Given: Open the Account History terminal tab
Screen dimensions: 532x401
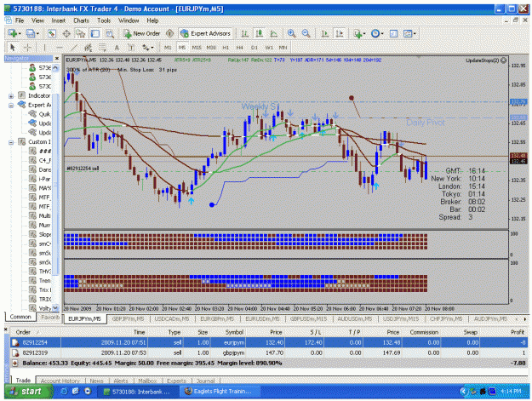Looking at the screenshot, I should (60, 381).
